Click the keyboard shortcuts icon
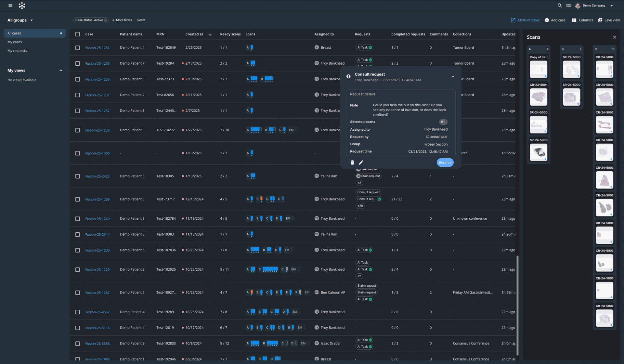This screenshot has width=624, height=364. [569, 6]
